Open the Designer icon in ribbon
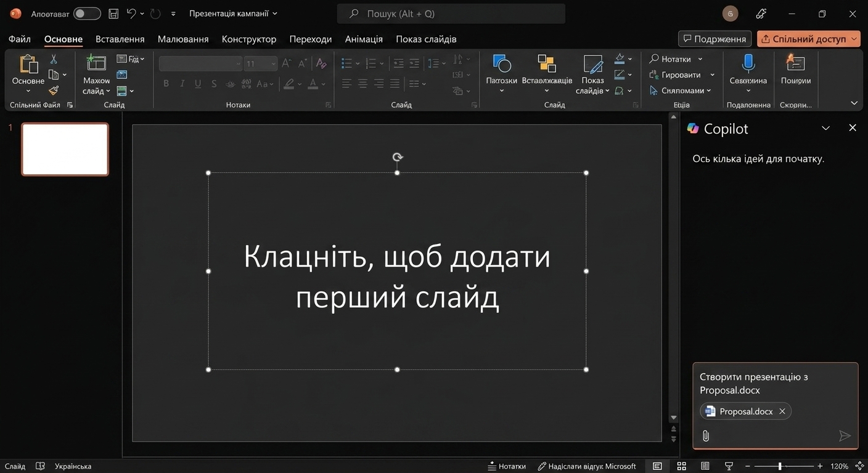This screenshot has width=868, height=473. 796,63
